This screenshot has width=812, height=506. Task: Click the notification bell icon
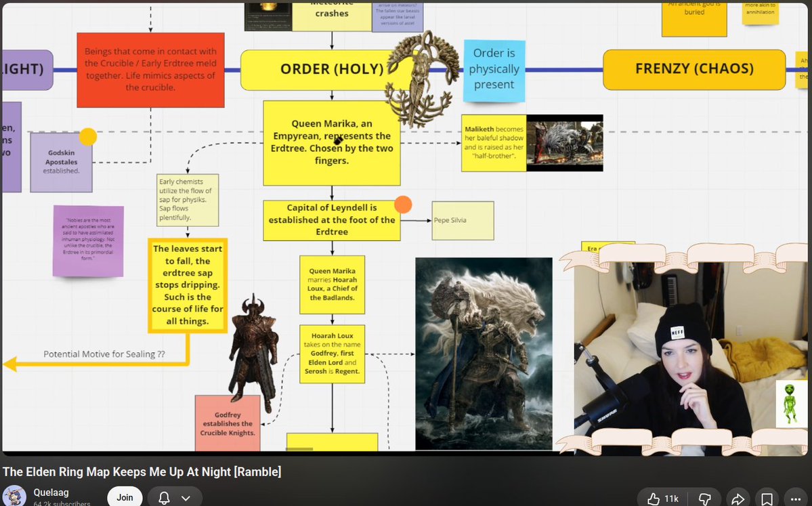pyautogui.click(x=164, y=498)
